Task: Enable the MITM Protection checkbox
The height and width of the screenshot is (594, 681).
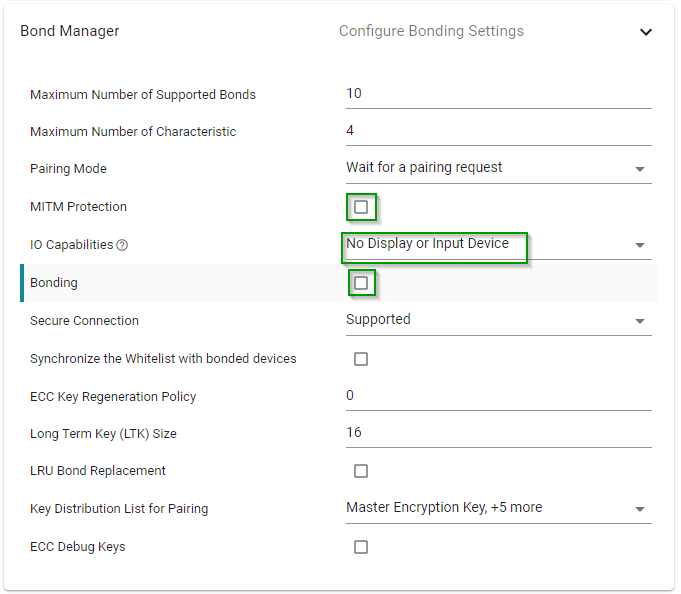Action: 361,207
